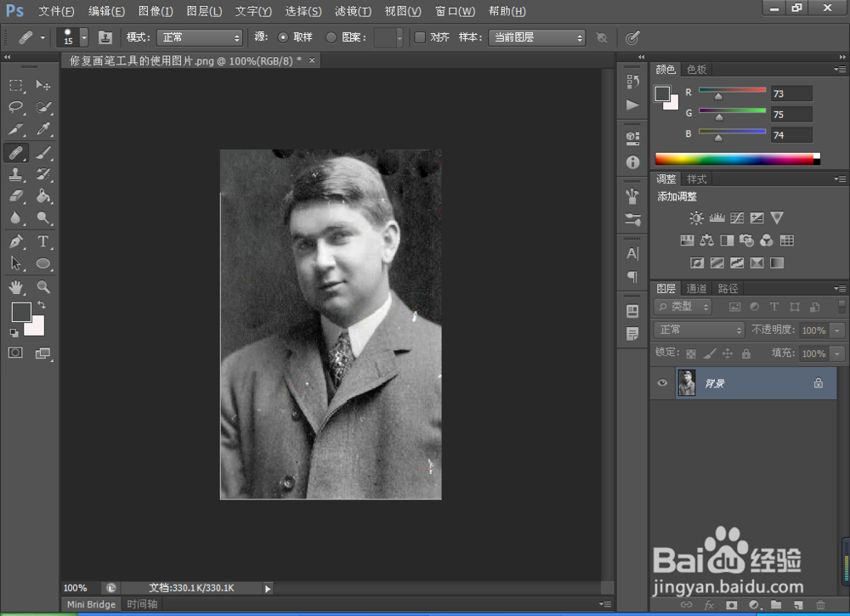The image size is (850, 616).
Task: Hide the 背景 layer with eye icon
Action: click(x=663, y=383)
